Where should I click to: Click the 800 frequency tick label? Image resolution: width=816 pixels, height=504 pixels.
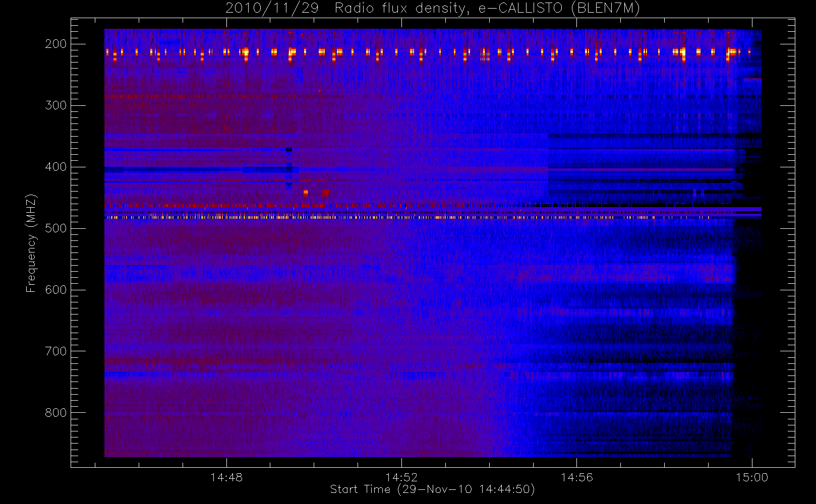point(56,413)
